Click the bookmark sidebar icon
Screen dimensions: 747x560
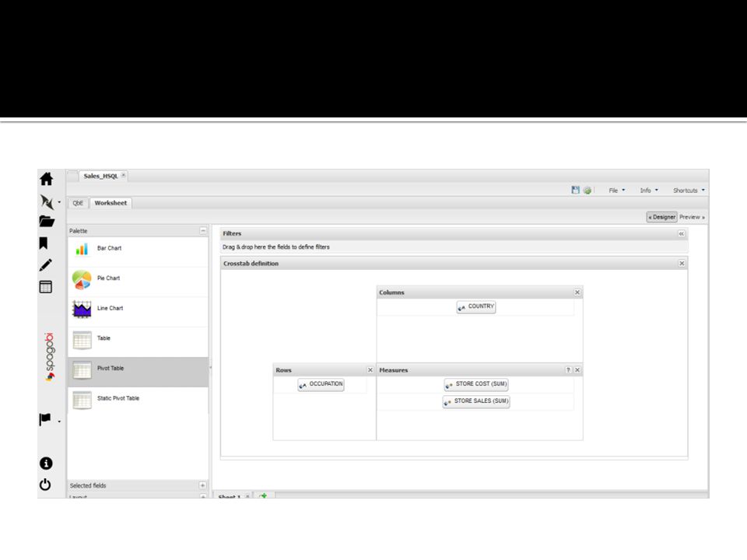(x=44, y=243)
